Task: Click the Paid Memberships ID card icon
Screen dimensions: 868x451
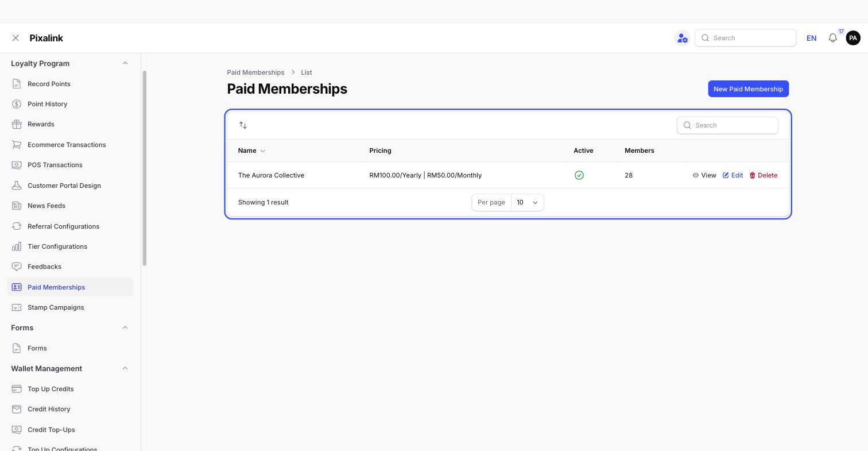Action: coord(17,287)
